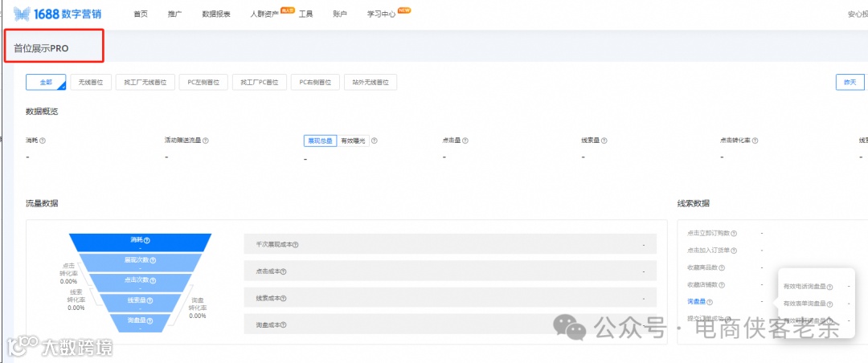Open help icon next to 点击立即订购数
The image size is (868, 363).
(735, 234)
